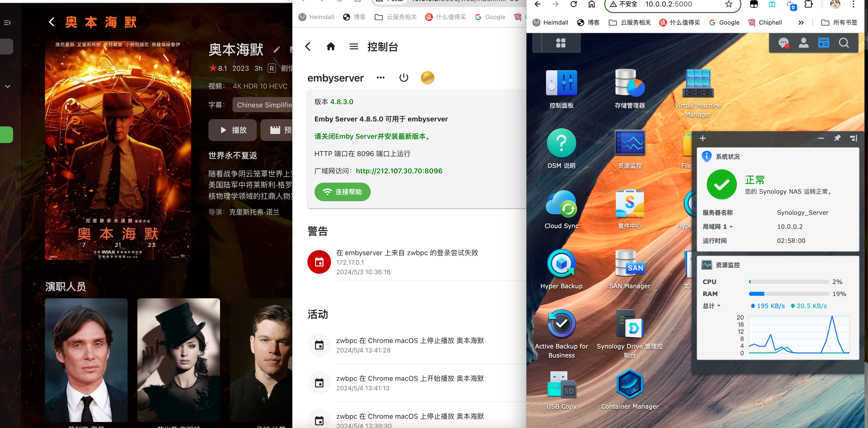Open the failed login alert from zwbpc
Screen dimensions: 868x428
click(416, 262)
